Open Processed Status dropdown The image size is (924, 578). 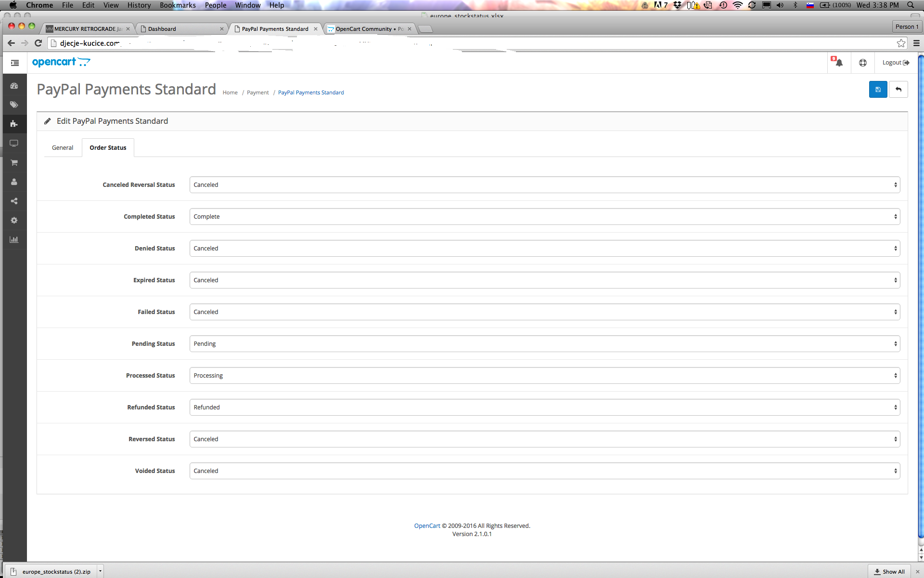click(x=544, y=376)
